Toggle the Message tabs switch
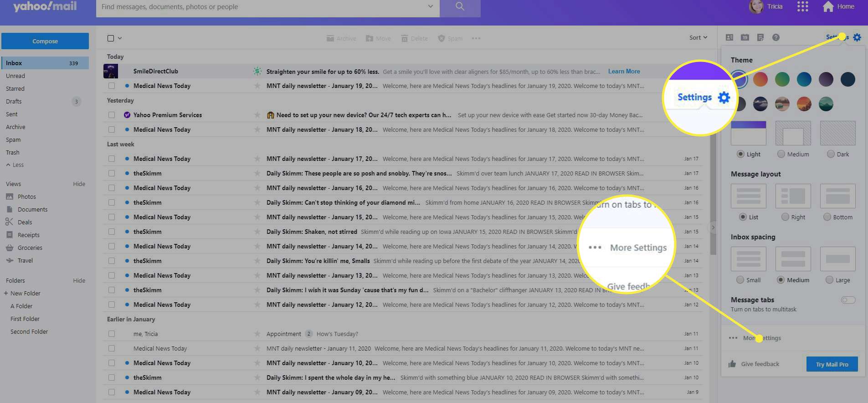868x403 pixels. click(x=848, y=300)
